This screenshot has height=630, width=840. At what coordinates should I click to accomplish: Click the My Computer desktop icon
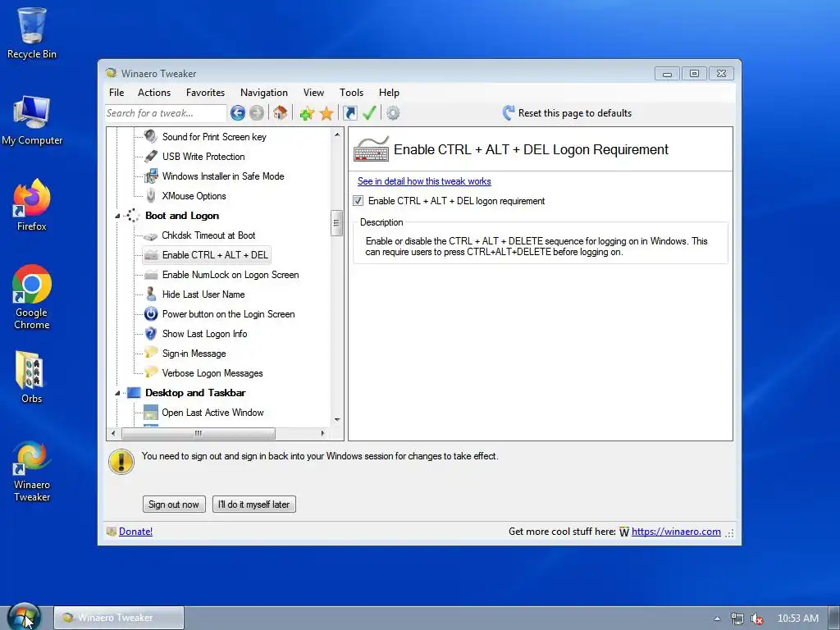point(32,121)
